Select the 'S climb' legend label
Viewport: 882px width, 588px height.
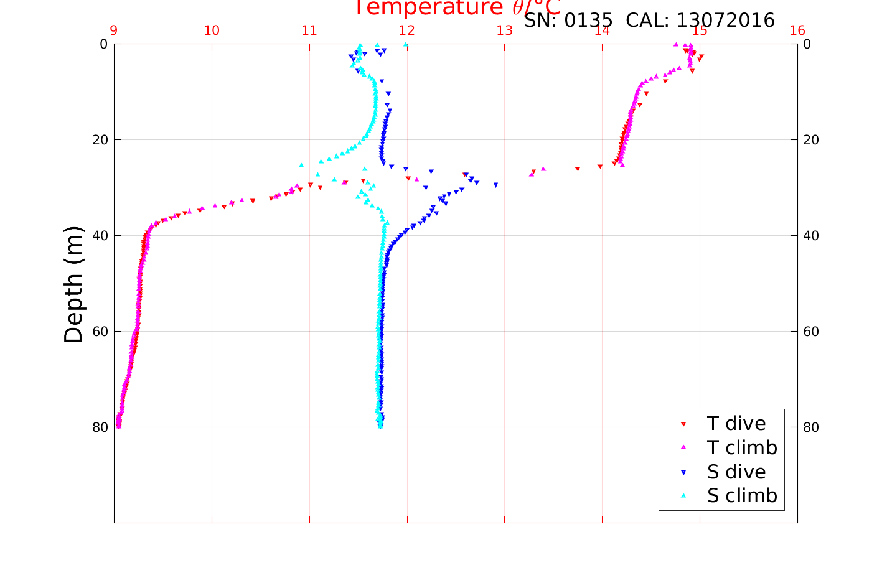(x=742, y=496)
